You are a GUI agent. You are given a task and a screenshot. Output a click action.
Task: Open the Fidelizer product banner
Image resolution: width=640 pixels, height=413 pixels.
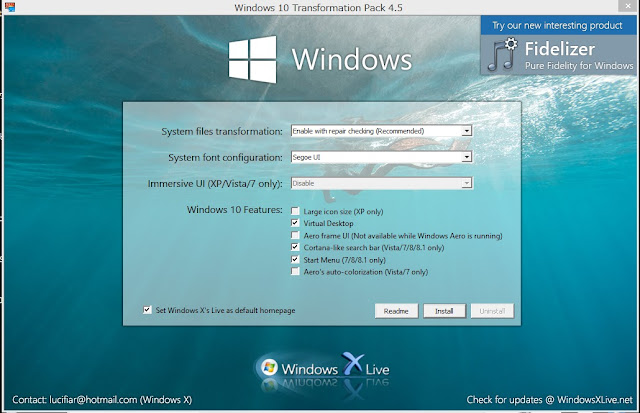click(x=558, y=45)
